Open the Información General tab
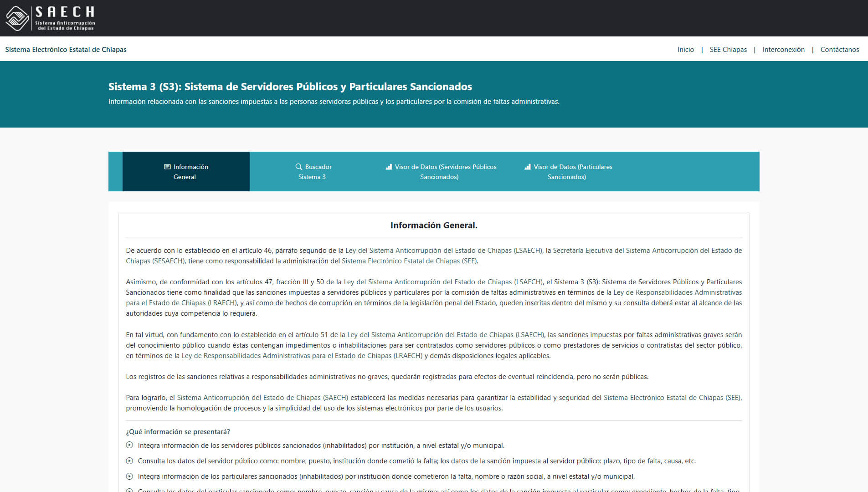 tap(186, 171)
